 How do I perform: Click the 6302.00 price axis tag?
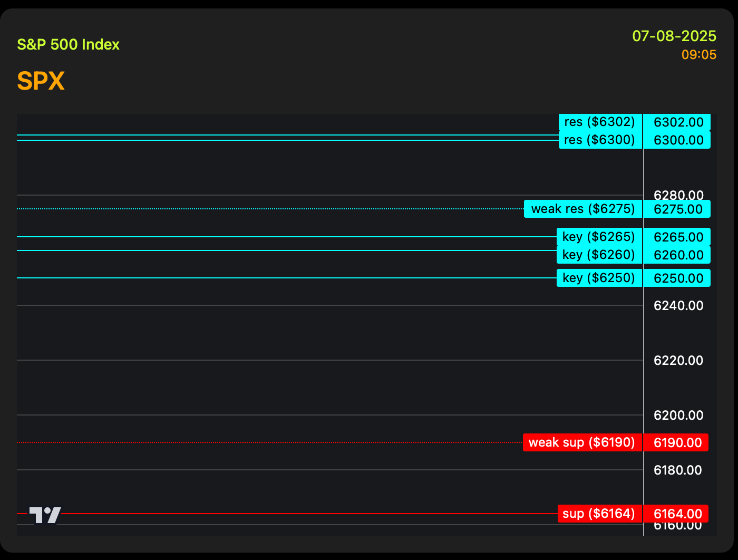pyautogui.click(x=677, y=122)
